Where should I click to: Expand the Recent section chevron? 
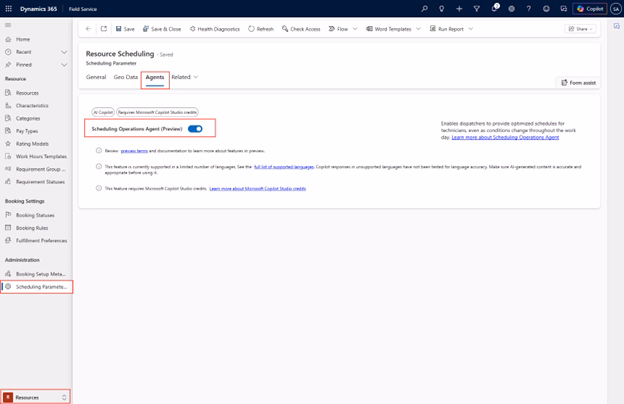64,52
